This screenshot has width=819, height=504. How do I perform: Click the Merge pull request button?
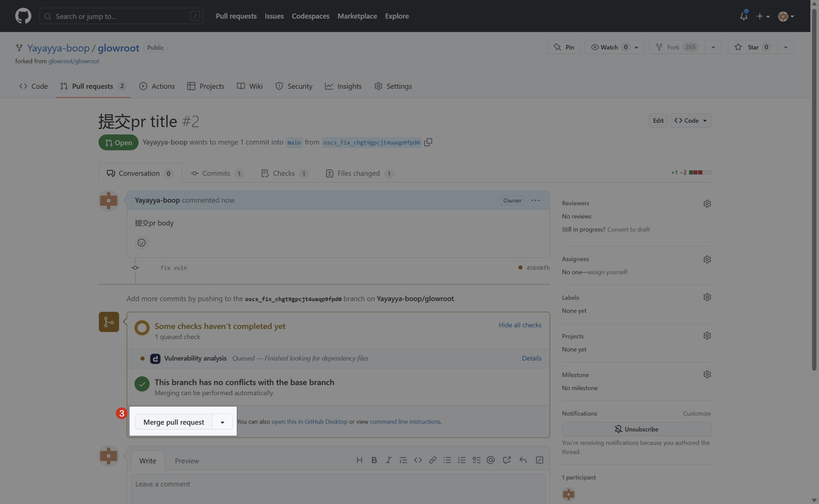[173, 422]
